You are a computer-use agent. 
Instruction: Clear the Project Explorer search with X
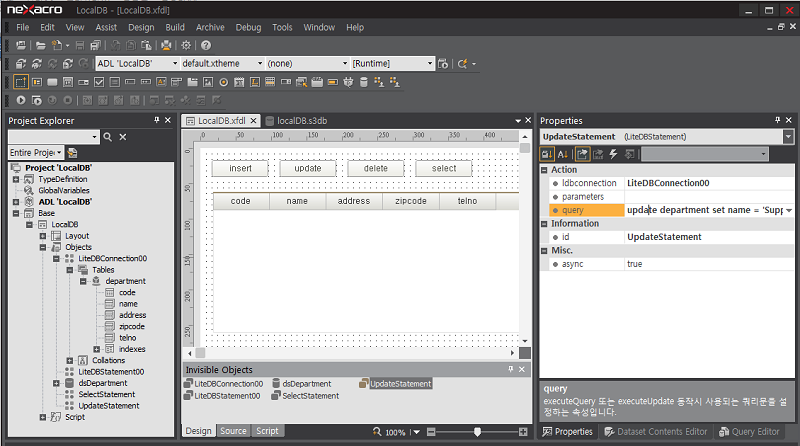coord(123,137)
